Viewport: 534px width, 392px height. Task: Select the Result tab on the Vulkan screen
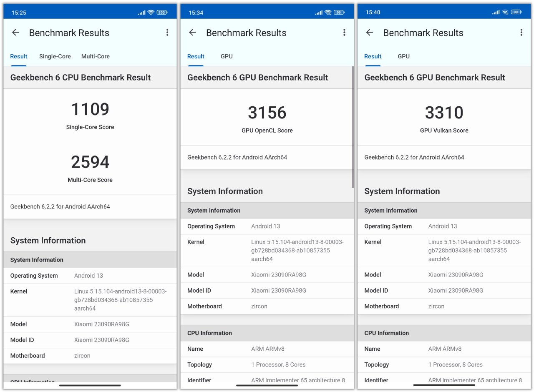[x=373, y=56]
